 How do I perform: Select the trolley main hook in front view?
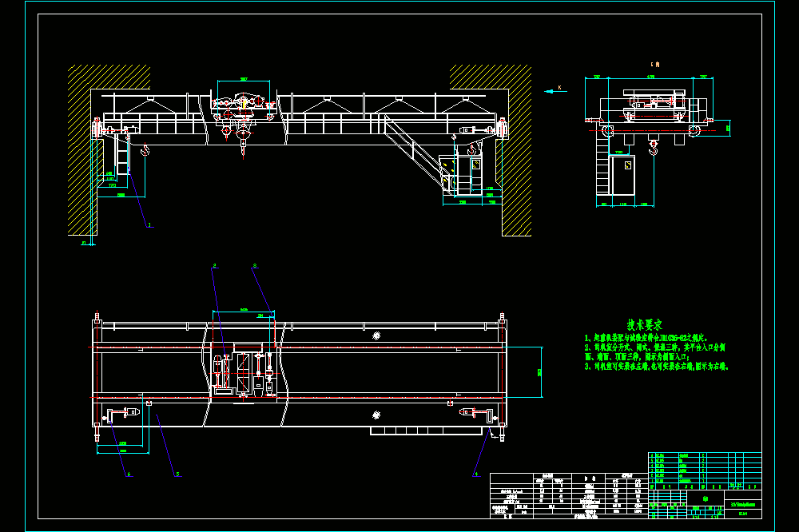tap(243, 137)
